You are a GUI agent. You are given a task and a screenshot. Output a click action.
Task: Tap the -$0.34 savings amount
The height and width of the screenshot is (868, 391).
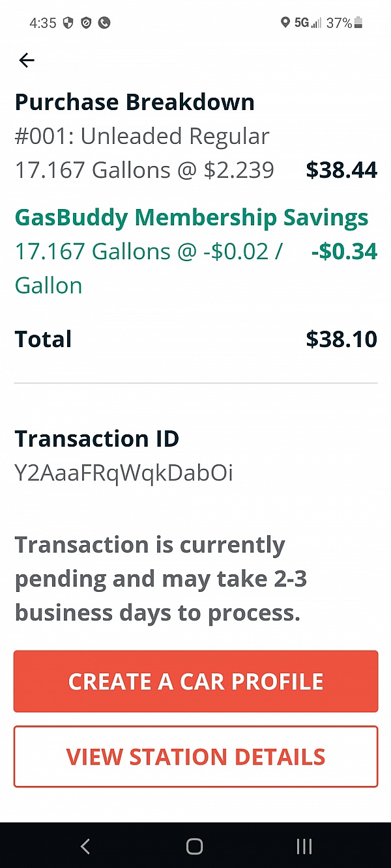(x=344, y=251)
